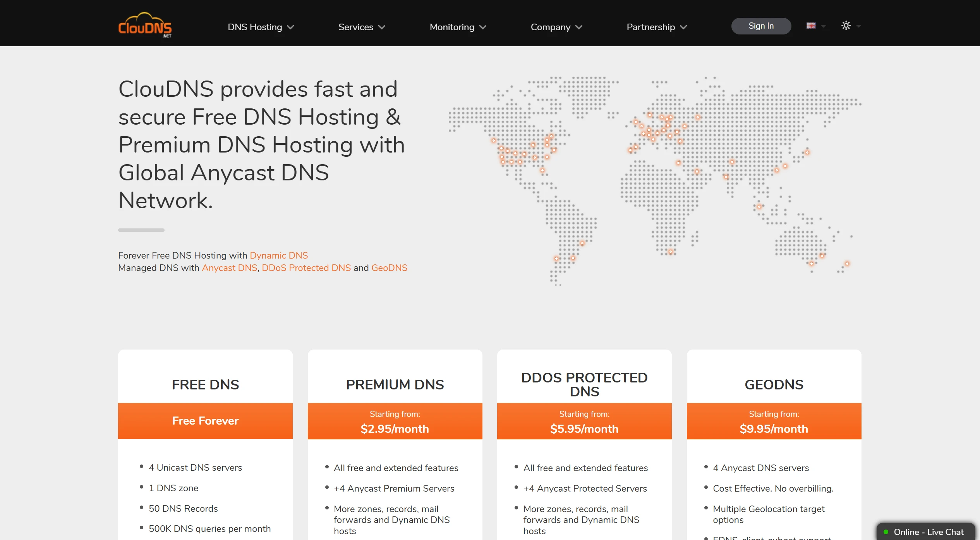Open the DNS Hosting menu
Viewport: 980px width, 540px height.
coord(255,27)
